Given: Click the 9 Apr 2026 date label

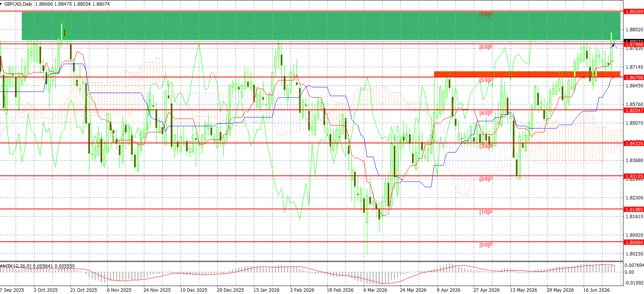Looking at the screenshot, I should coord(449,290).
